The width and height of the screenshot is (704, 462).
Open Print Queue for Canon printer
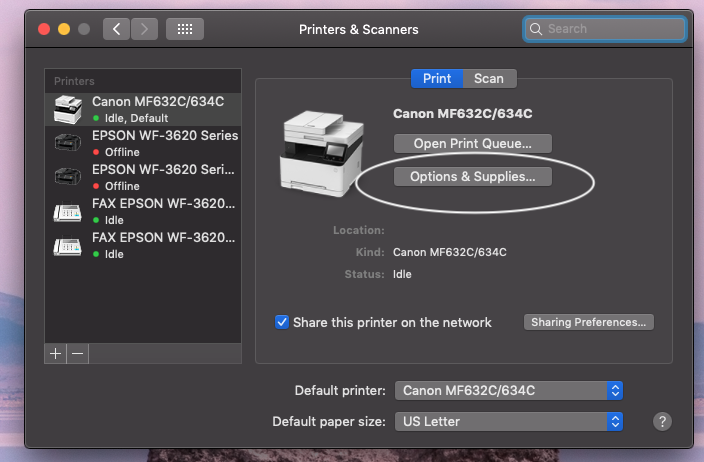473,144
